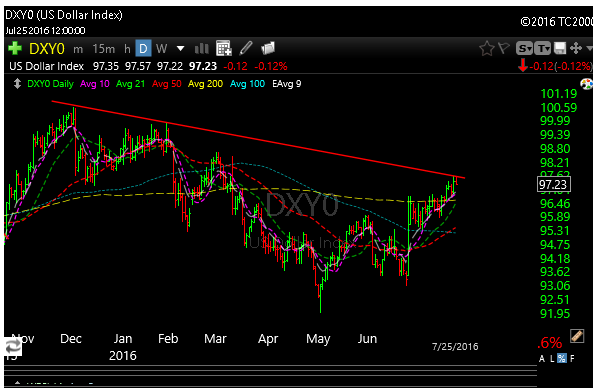Click the red '.6%' scale value
Image resolution: width=593 pixels, height=388 pixels.
point(549,343)
